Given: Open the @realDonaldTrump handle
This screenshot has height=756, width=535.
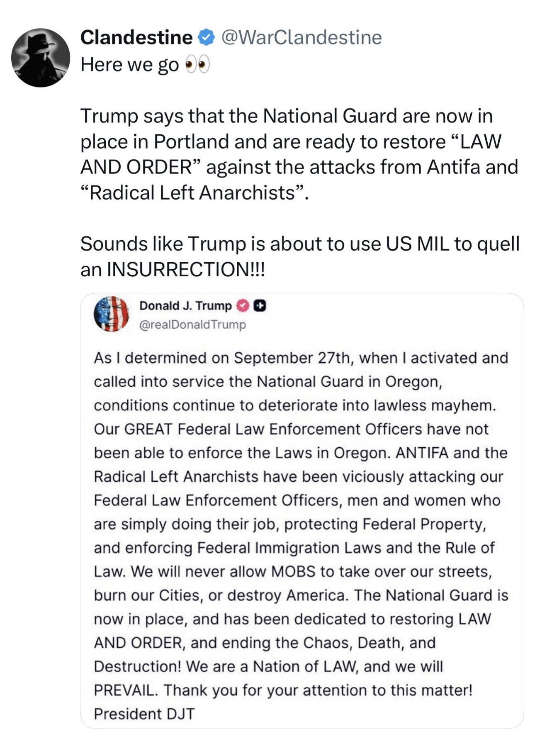Looking at the screenshot, I should tap(192, 324).
